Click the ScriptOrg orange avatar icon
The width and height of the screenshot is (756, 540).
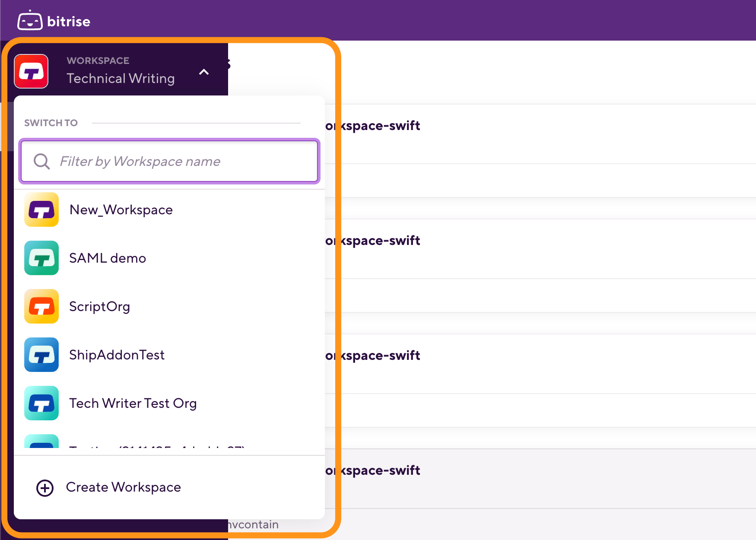pos(41,307)
